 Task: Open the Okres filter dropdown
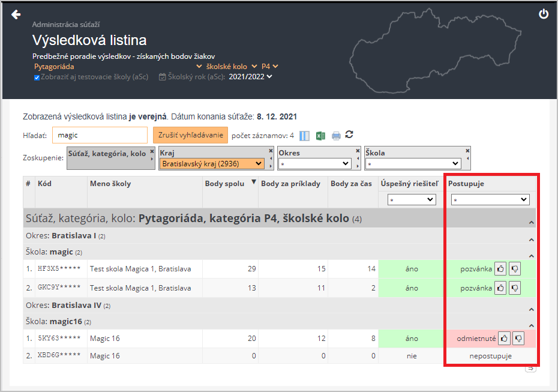314,164
